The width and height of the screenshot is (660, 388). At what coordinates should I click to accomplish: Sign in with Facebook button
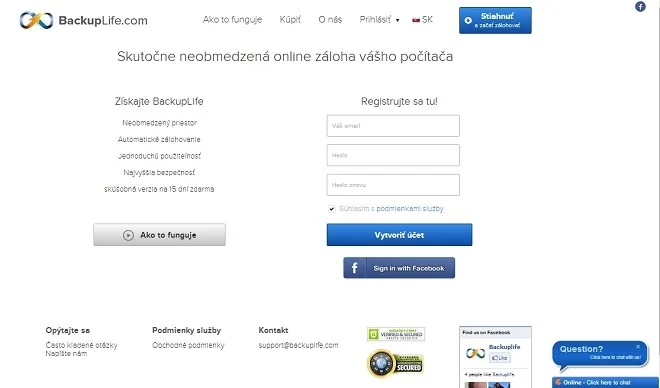pyautogui.click(x=399, y=268)
